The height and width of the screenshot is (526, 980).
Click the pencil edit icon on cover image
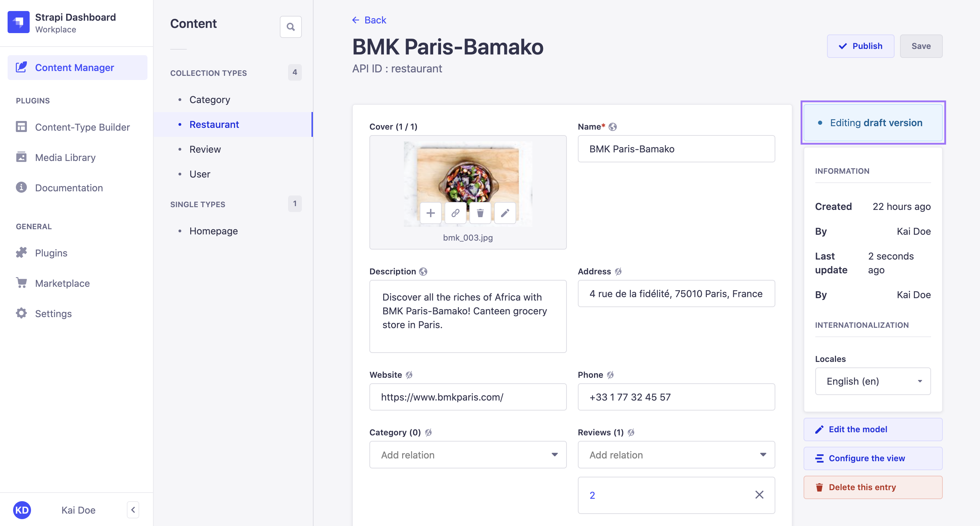(x=505, y=213)
